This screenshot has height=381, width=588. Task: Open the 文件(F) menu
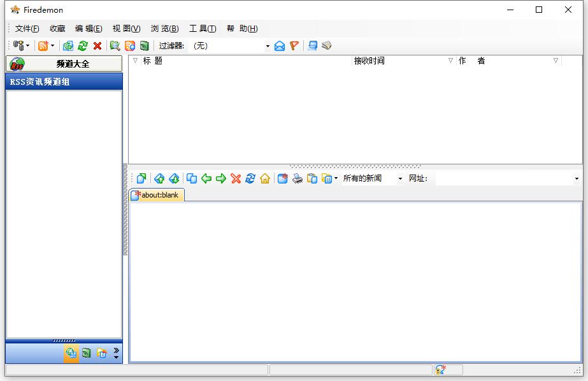coord(27,29)
